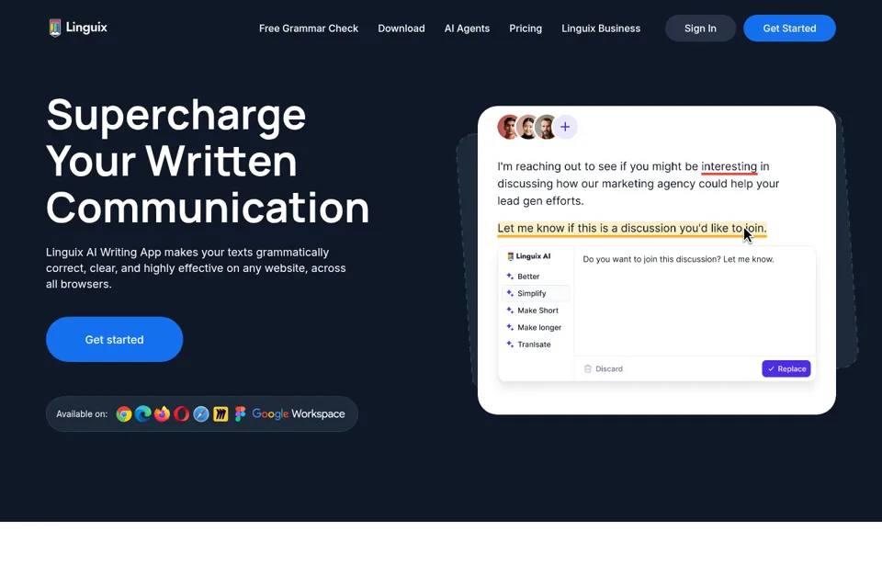Click the Discard label
882x588 pixels.
[609, 369]
